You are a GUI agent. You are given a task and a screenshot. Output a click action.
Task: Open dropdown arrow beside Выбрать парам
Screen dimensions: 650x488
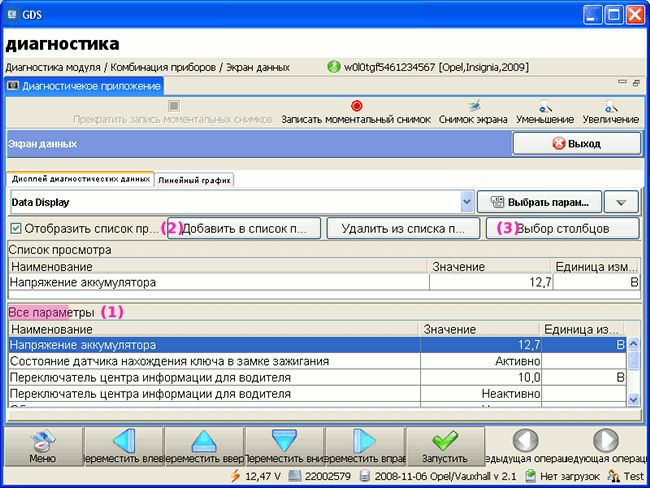pyautogui.click(x=621, y=202)
